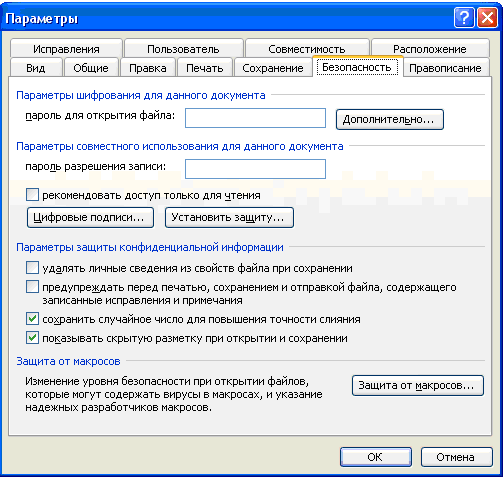Click the Параметры защиты конфиденциальной информации heading

(150, 247)
